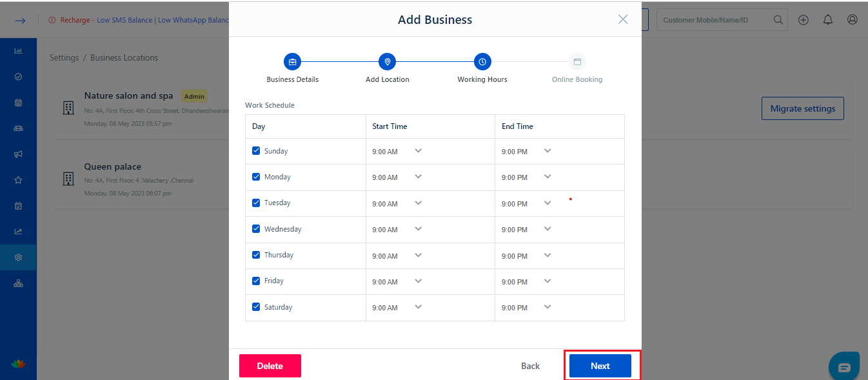The height and width of the screenshot is (380, 868).
Task: Click the plus circle add icon
Action: (x=804, y=20)
